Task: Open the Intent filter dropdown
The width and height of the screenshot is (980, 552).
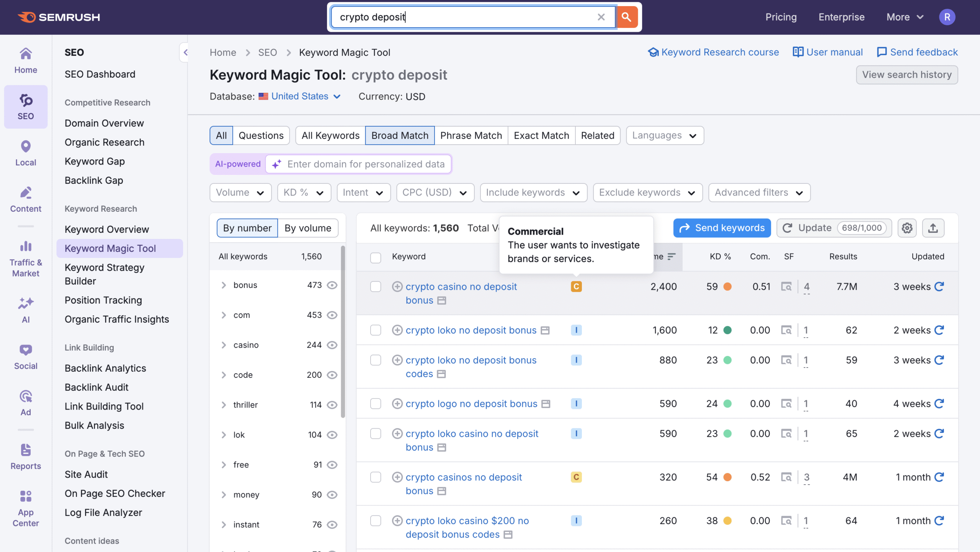Action: click(x=363, y=193)
